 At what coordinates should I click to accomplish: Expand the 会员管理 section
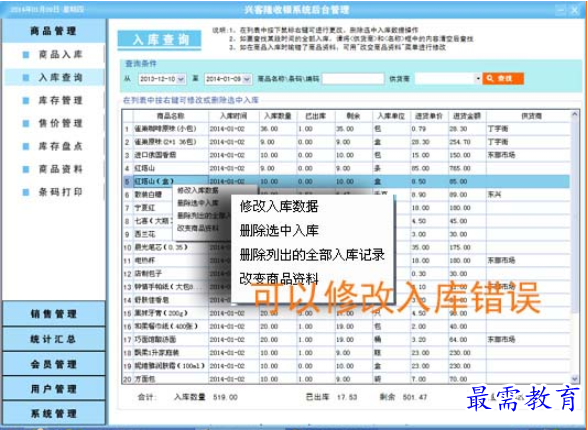point(54,364)
